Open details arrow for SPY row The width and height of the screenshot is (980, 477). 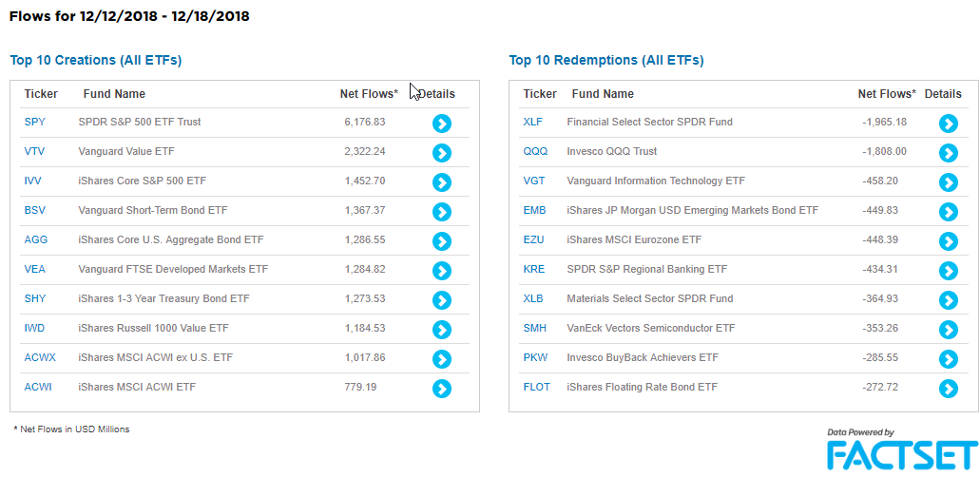(442, 124)
